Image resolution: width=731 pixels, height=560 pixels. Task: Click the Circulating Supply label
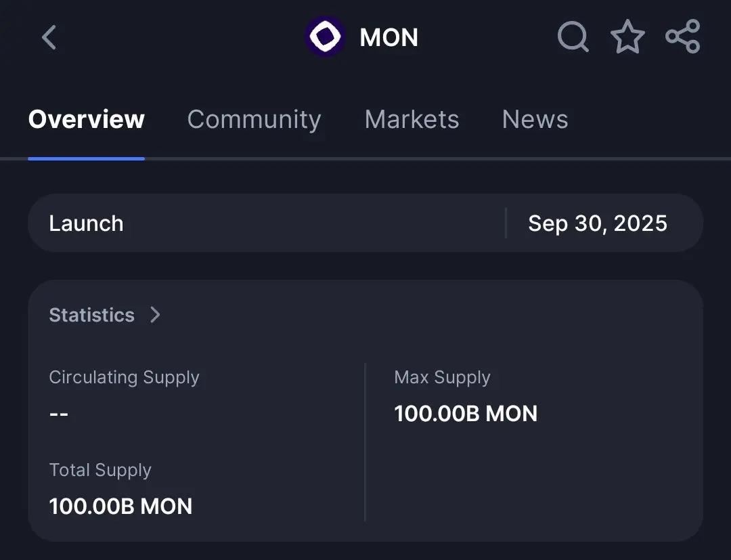[x=124, y=378]
